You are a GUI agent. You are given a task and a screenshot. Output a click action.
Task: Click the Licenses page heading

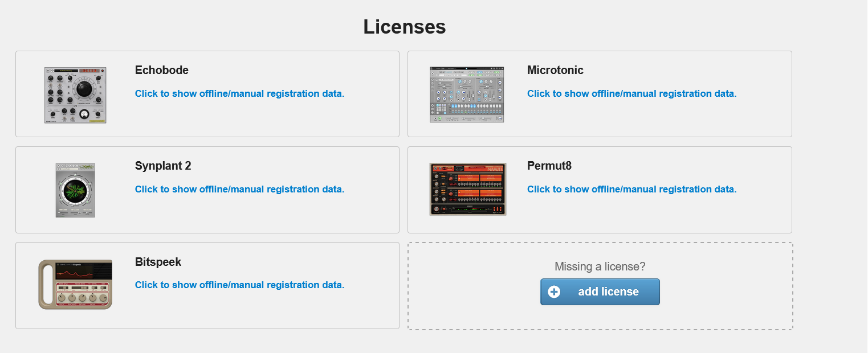(x=405, y=27)
